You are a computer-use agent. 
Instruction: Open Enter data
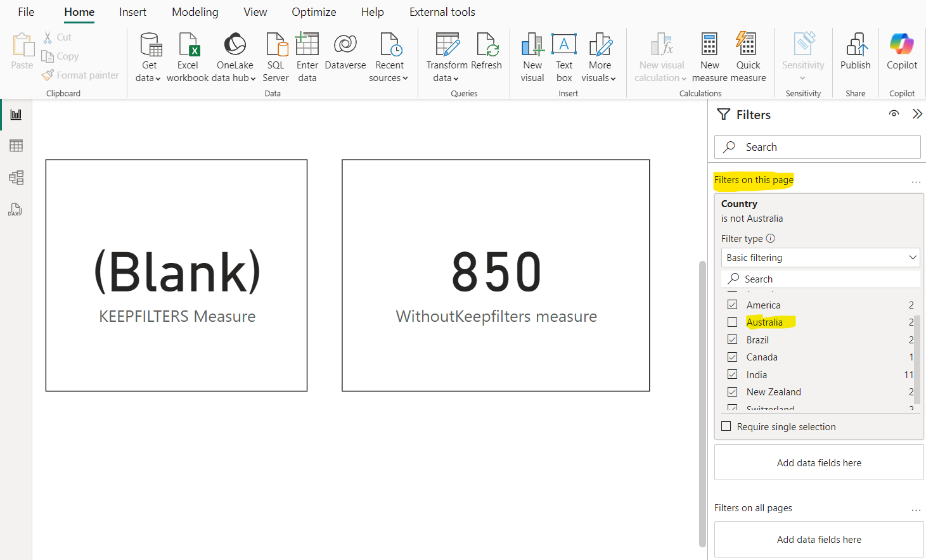[x=307, y=57]
